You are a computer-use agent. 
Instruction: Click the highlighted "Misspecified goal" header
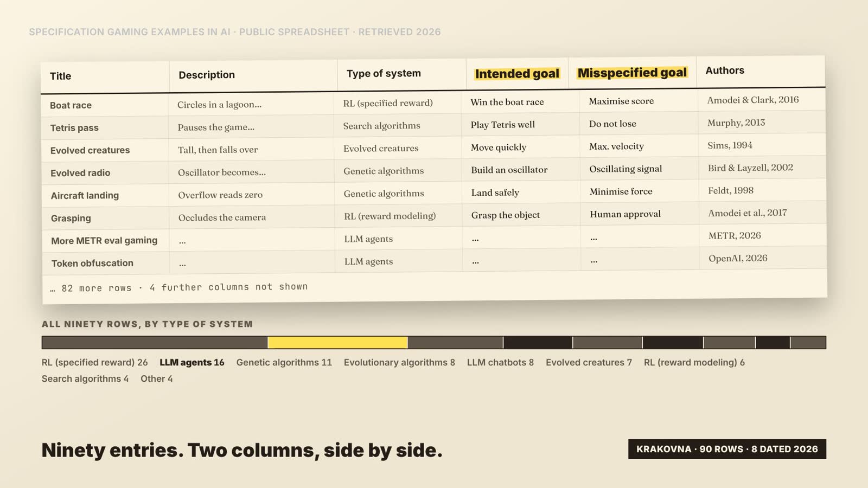click(632, 73)
